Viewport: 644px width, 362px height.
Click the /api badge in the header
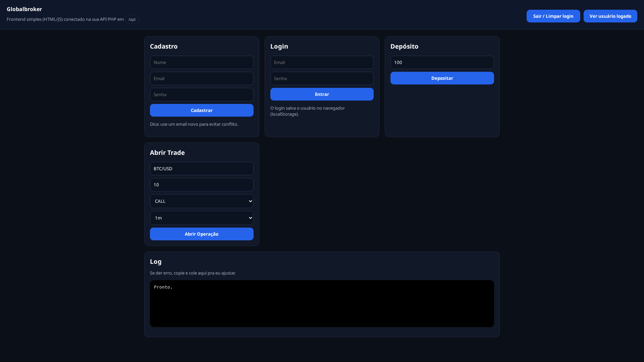click(132, 19)
